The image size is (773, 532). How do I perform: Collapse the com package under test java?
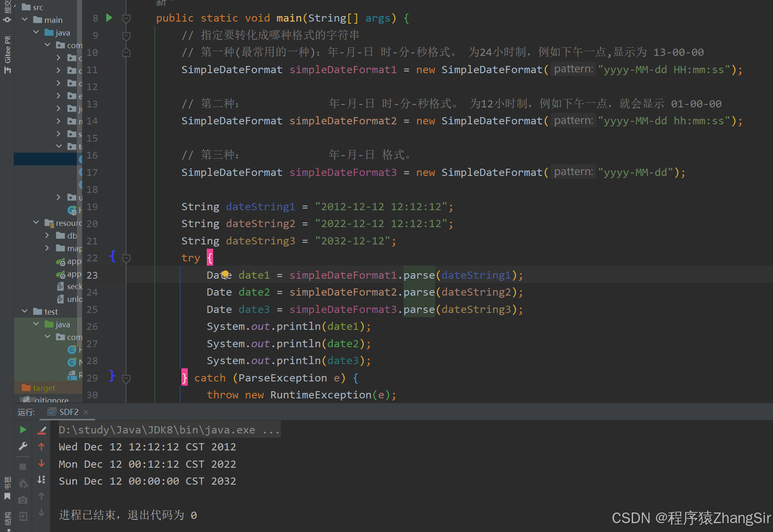coord(48,337)
